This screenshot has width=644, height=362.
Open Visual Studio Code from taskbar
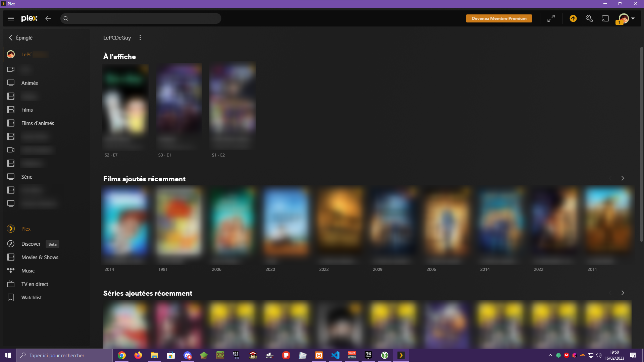(x=335, y=355)
